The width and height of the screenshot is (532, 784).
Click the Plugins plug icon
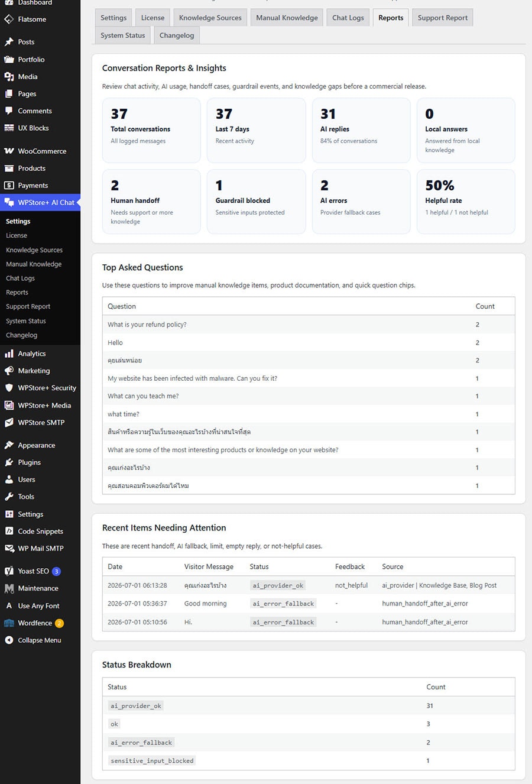point(9,463)
